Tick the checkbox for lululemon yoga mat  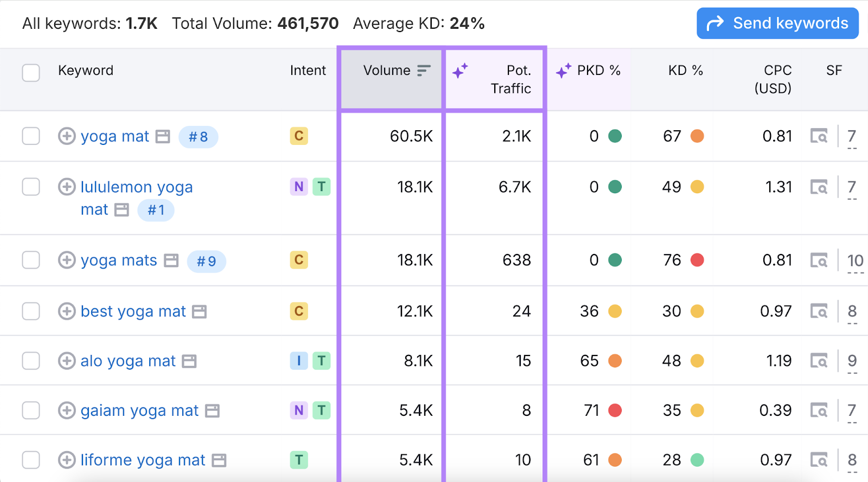coord(31,187)
